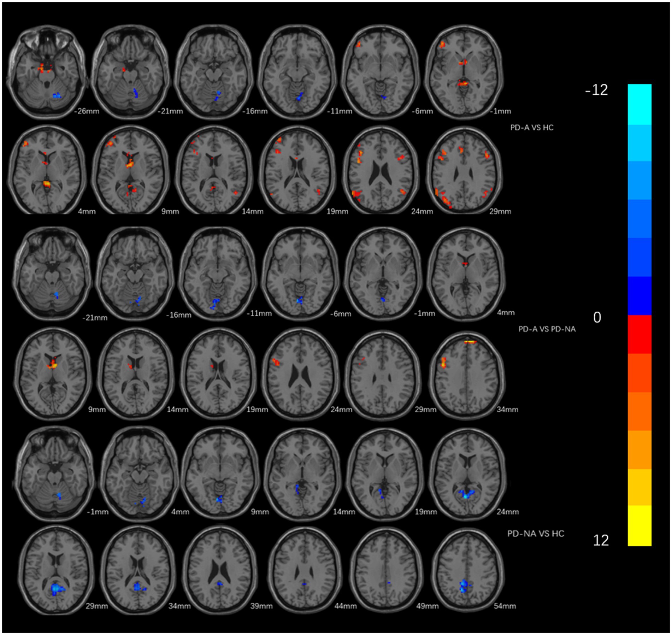Choose the -1mm slice in PD-A VS HC group
Viewport: 672px width, 635px height.
[x=464, y=72]
